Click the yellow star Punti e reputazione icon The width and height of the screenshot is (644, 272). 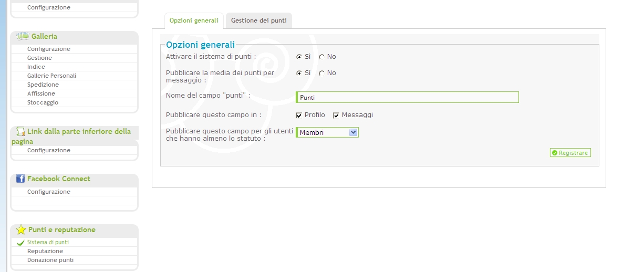[x=21, y=229]
